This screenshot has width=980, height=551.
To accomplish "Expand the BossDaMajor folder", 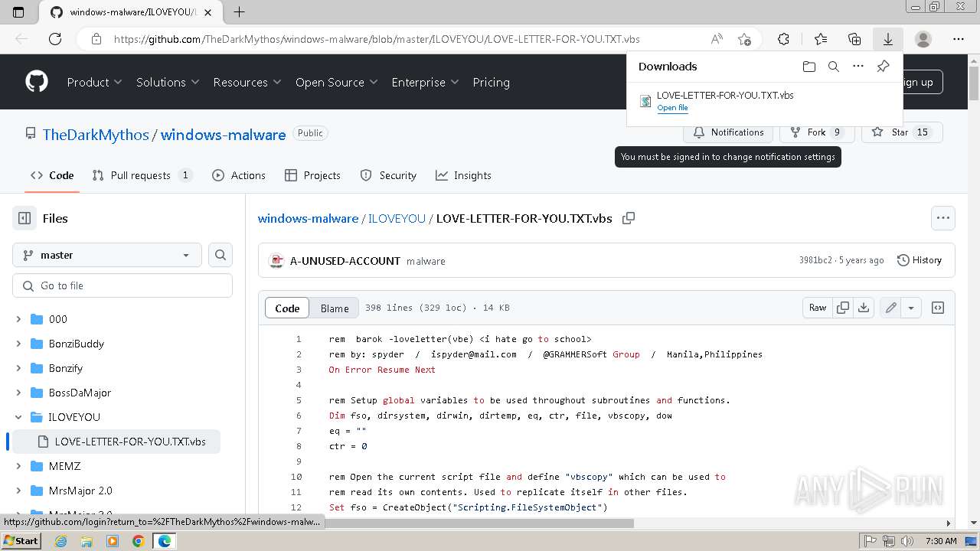I will coord(18,393).
